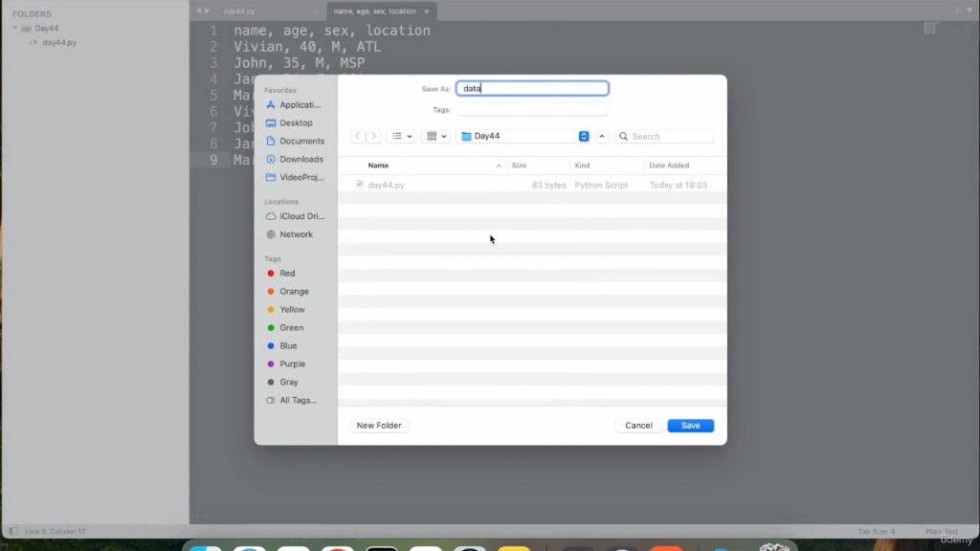Collapse the Day44 folder in sidebar
Image resolution: width=980 pixels, height=551 pixels.
[15, 28]
